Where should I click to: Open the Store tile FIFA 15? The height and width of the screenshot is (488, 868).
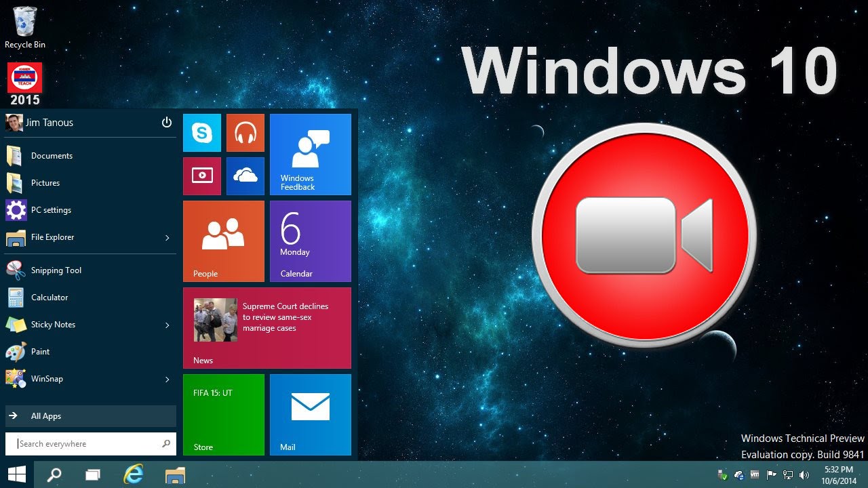224,415
